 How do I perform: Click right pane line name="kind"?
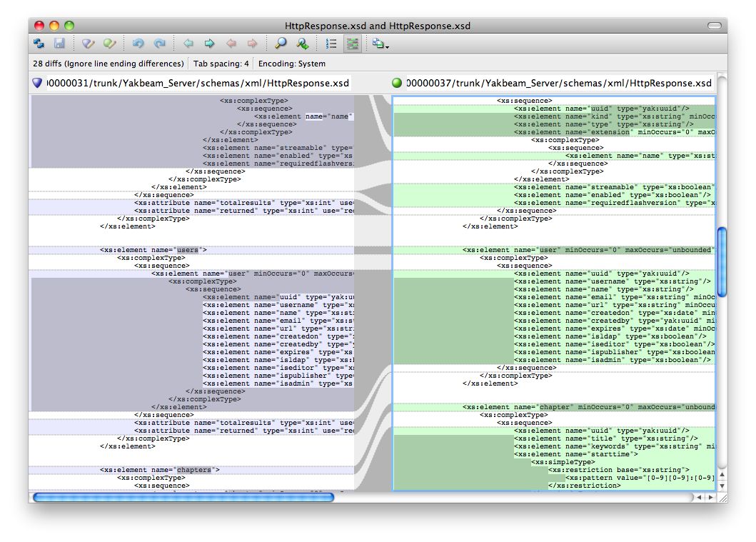tap(614, 116)
